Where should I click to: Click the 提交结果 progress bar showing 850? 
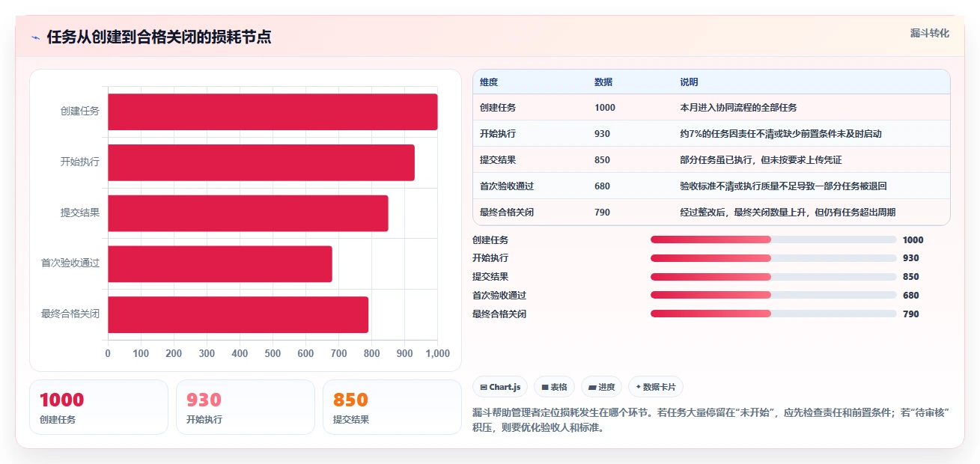tap(773, 277)
